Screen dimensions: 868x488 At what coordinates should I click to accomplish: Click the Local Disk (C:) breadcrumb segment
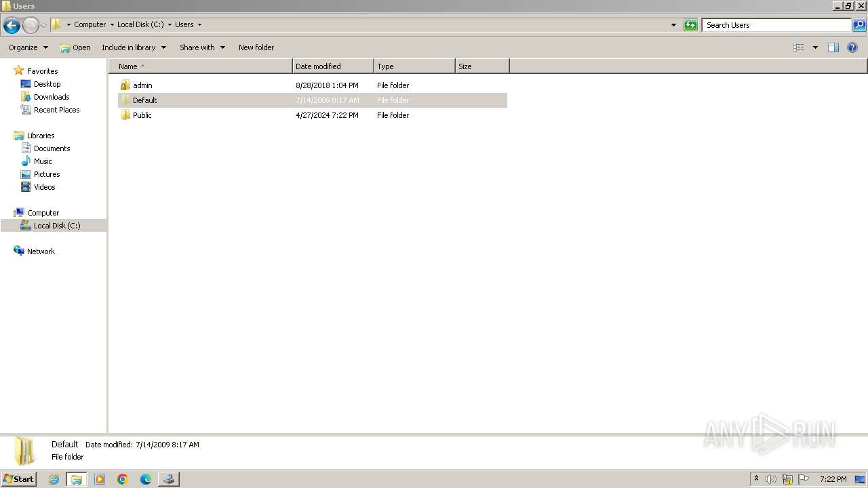pyautogui.click(x=140, y=24)
